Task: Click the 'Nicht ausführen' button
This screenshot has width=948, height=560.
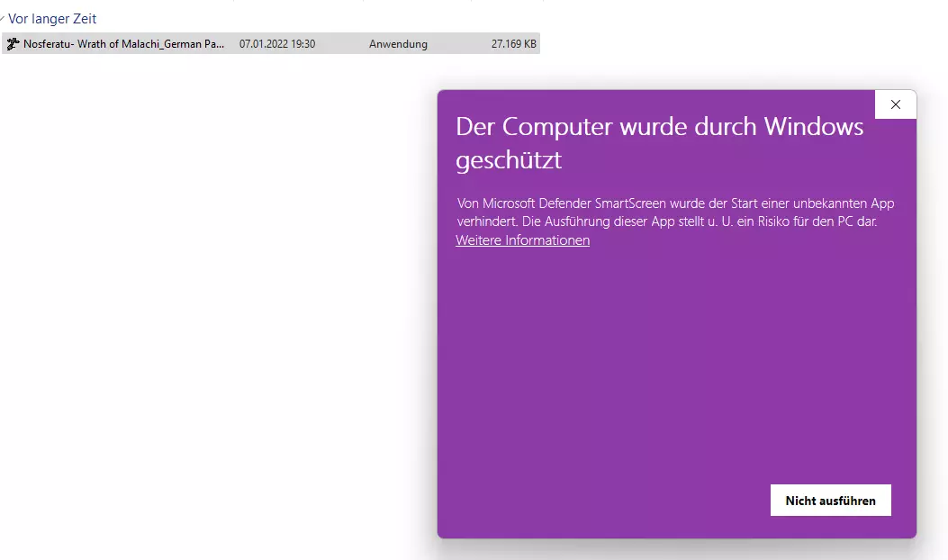Action: click(x=830, y=501)
